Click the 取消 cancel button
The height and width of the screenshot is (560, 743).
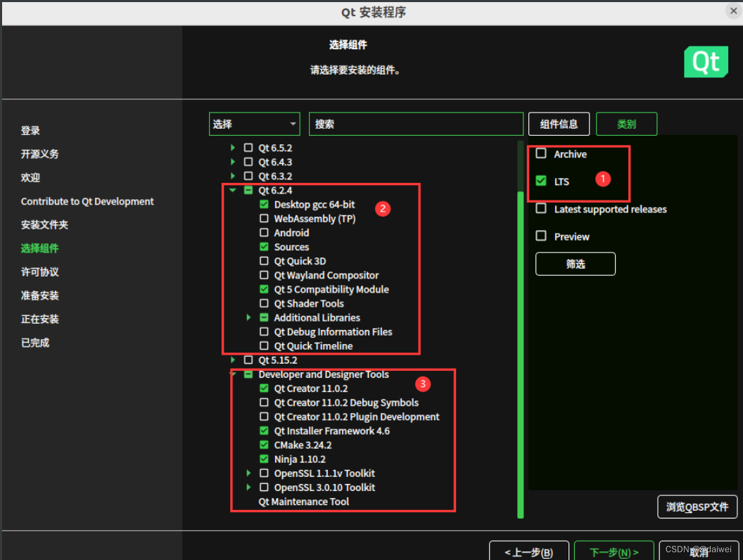[x=699, y=552]
